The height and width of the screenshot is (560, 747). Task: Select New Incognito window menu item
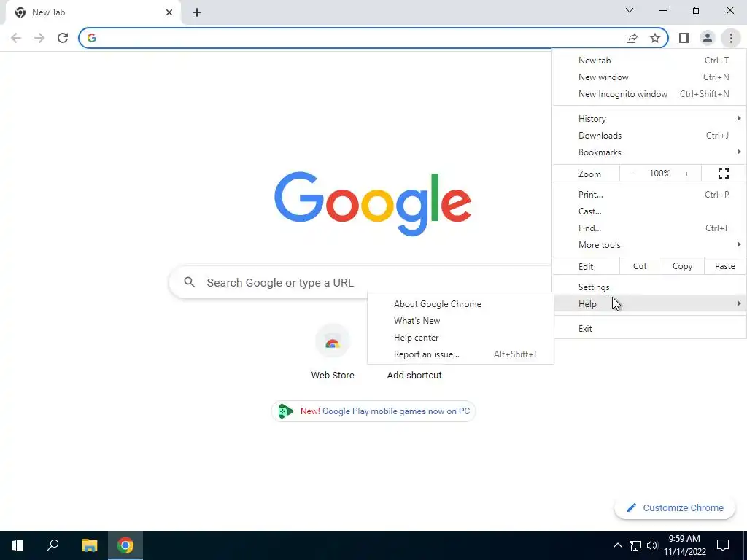pos(650,94)
